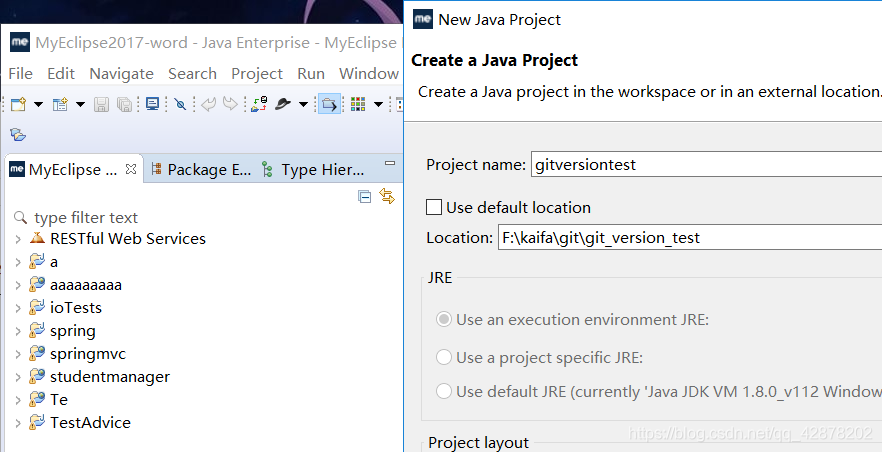
Task: Select the Te project
Action: 59,399
